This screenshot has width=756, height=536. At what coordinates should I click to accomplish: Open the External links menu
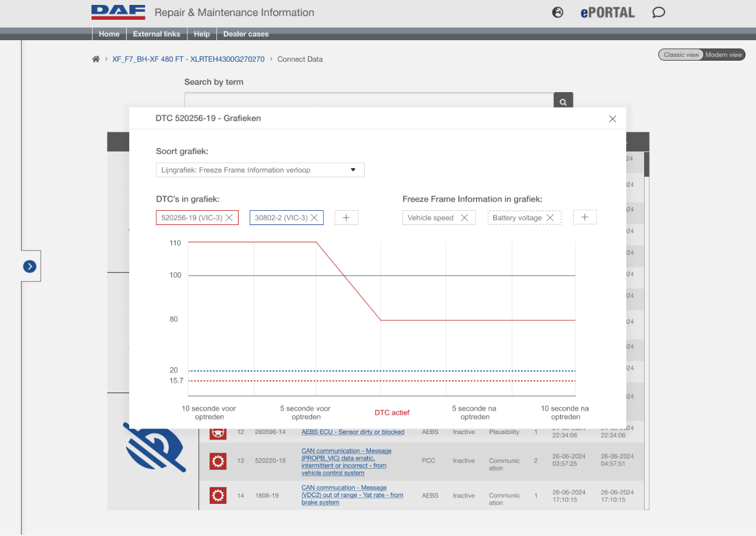pyautogui.click(x=156, y=34)
